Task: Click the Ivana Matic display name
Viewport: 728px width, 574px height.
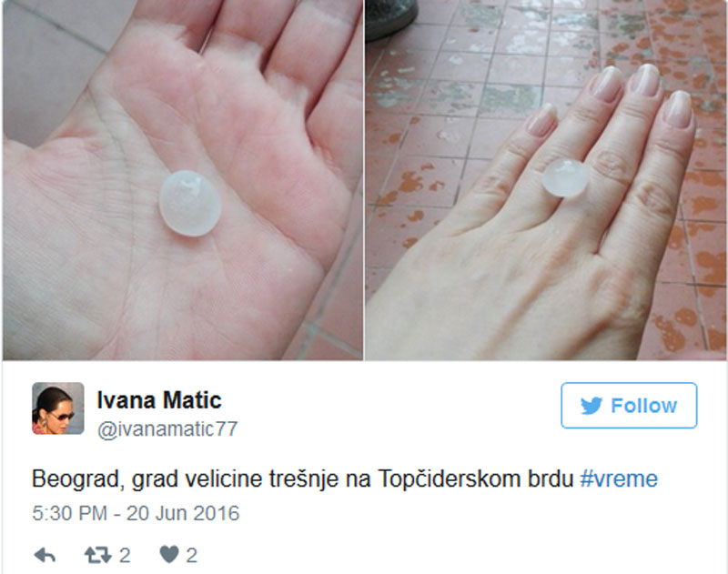Action: (159, 400)
